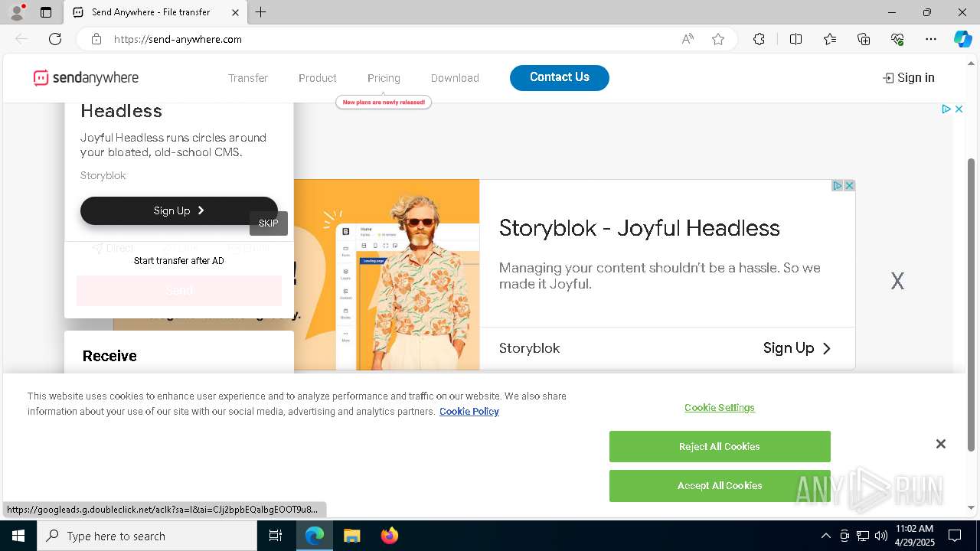The image size is (980, 551).
Task: Close the Send Anywhere browser tab
Action: pyautogui.click(x=235, y=12)
